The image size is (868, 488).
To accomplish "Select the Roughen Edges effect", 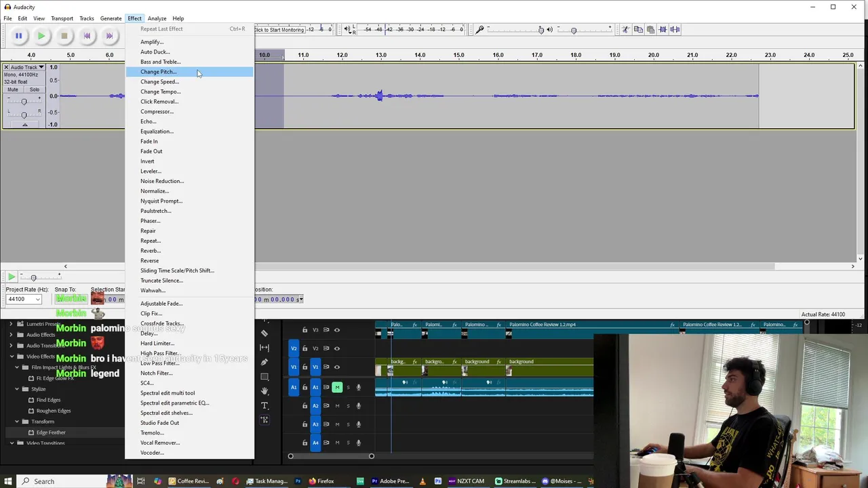I will [54, 411].
